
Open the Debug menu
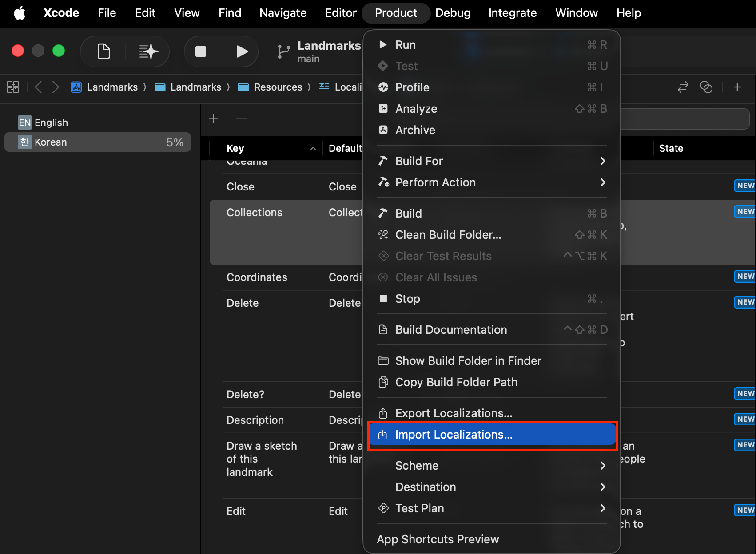pyautogui.click(x=453, y=13)
